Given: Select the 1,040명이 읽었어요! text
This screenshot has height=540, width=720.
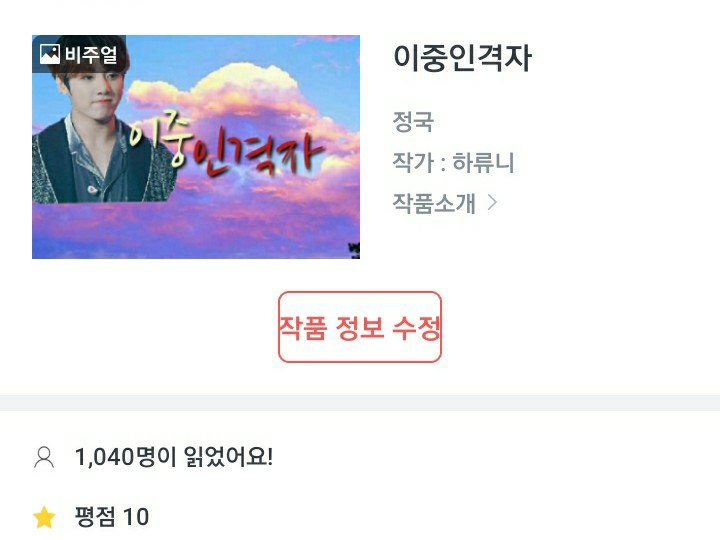Looking at the screenshot, I should point(174,457).
